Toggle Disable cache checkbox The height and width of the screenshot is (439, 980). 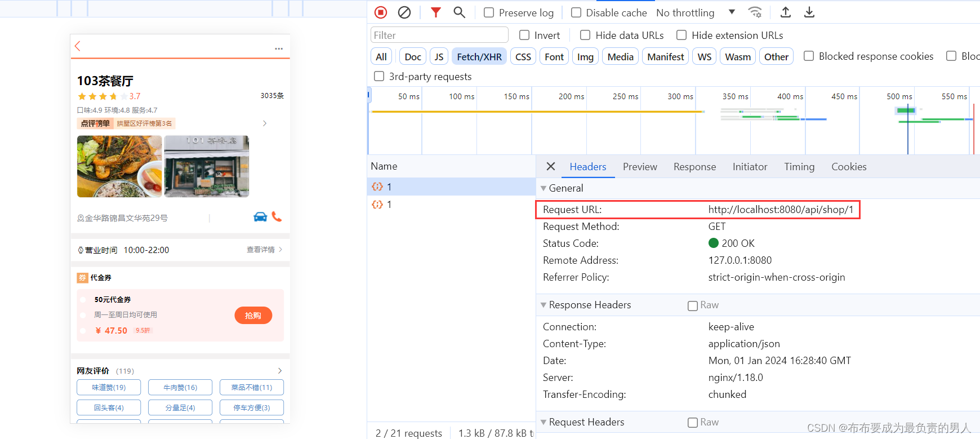576,12
